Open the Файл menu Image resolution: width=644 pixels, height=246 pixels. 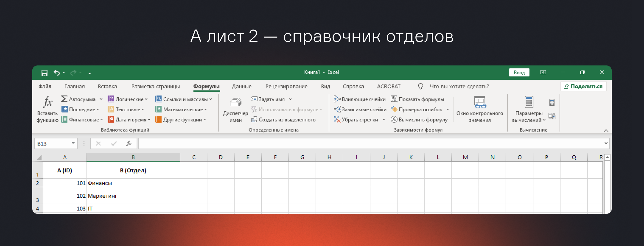45,86
